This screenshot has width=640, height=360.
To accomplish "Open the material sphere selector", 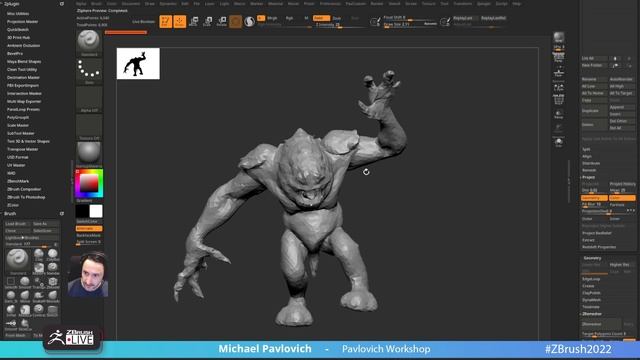I will click(89, 155).
